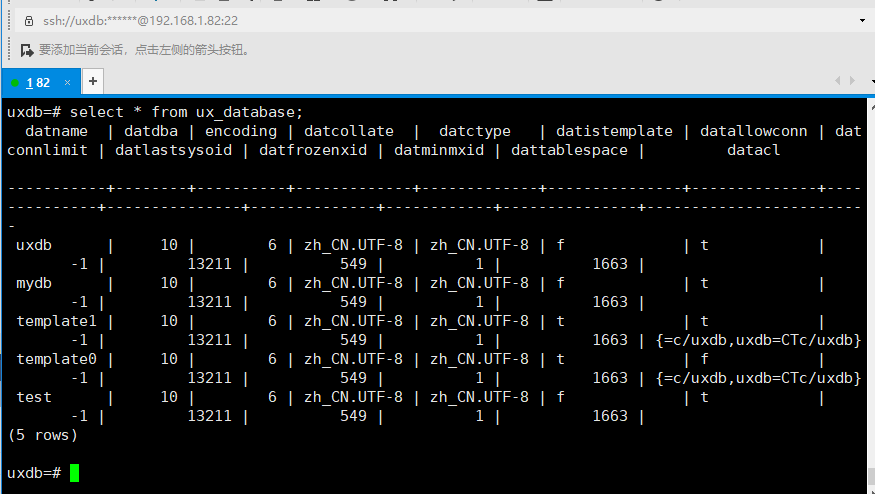This screenshot has height=494, width=875.
Task: Open a new tab with plus button
Action: point(92,81)
